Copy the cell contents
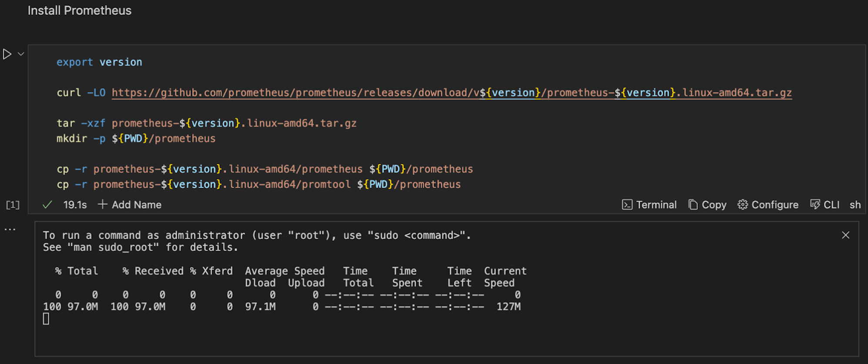 click(707, 205)
